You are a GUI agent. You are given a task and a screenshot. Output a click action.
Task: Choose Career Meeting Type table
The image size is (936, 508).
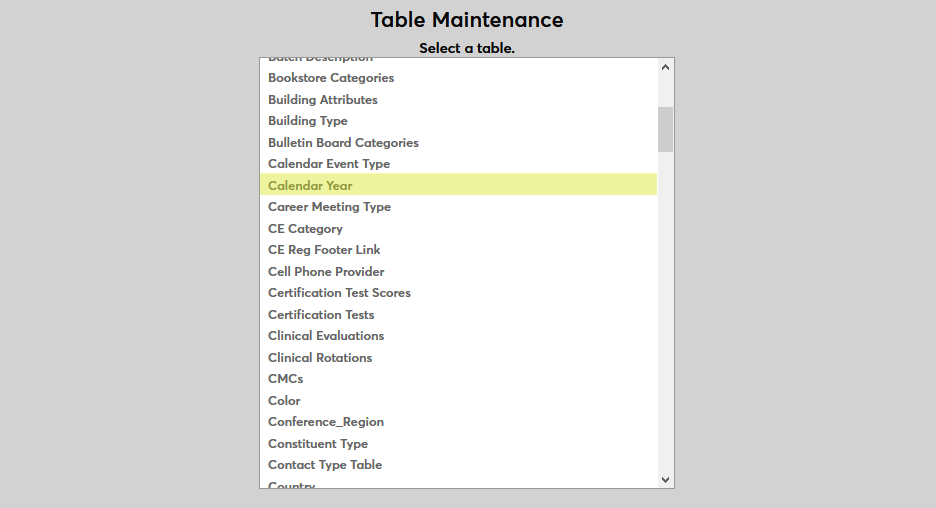(x=329, y=207)
